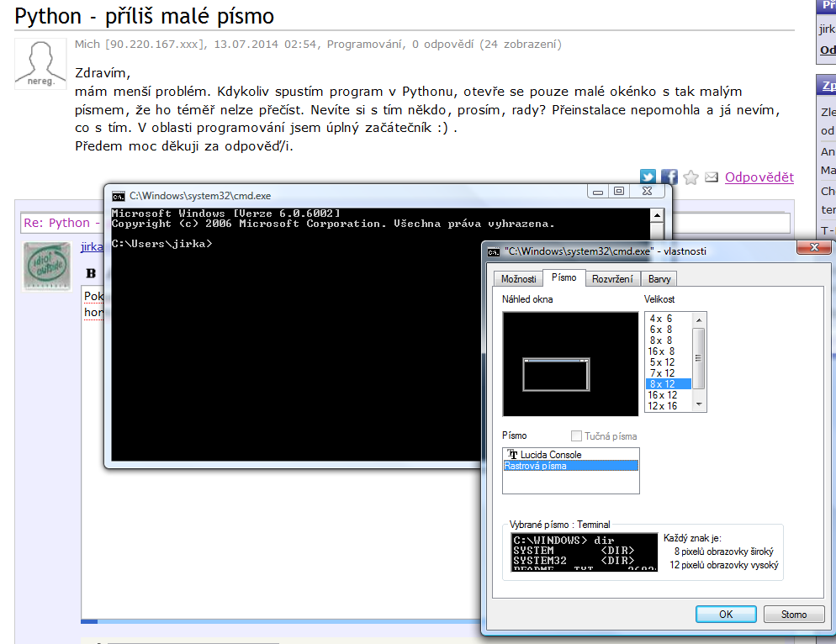Click the Bold B formatting icon
The width and height of the screenshot is (836, 644).
pos(91,273)
